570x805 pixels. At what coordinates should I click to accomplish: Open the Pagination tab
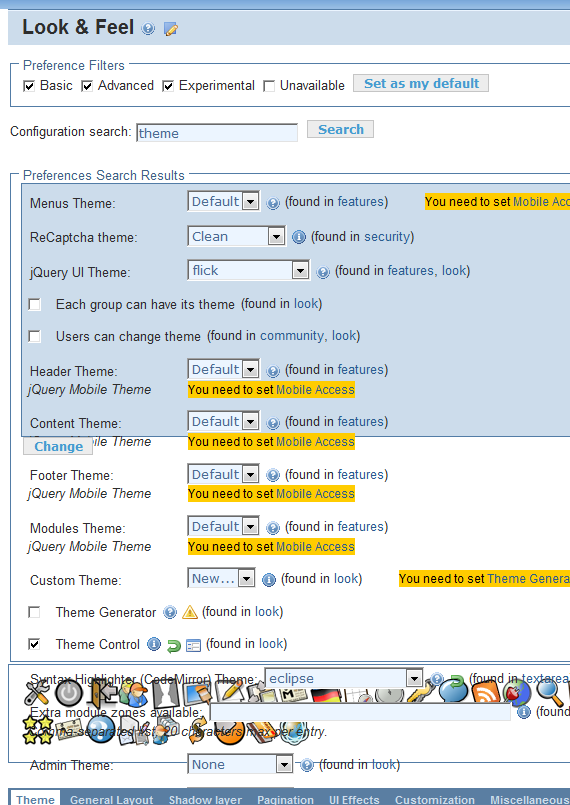pyautogui.click(x=286, y=799)
